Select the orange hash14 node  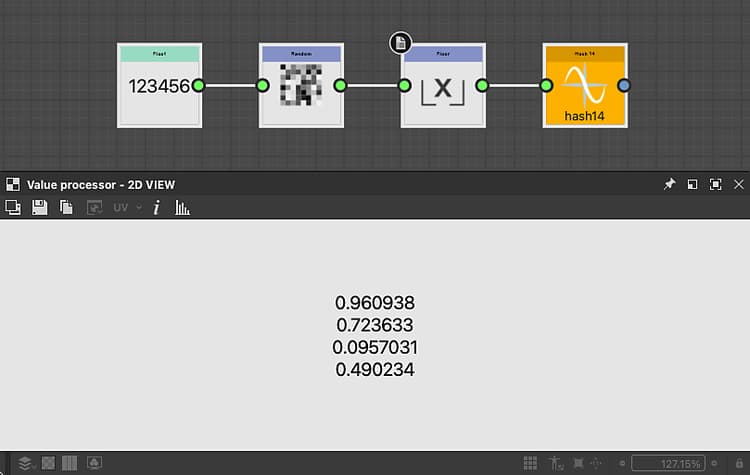pyautogui.click(x=585, y=86)
